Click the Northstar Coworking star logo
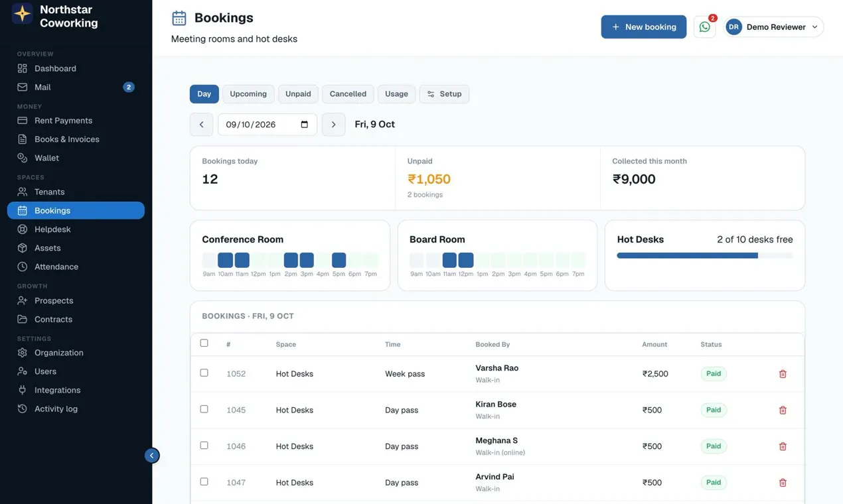Screen dimensions: 843x504 (23, 14)
